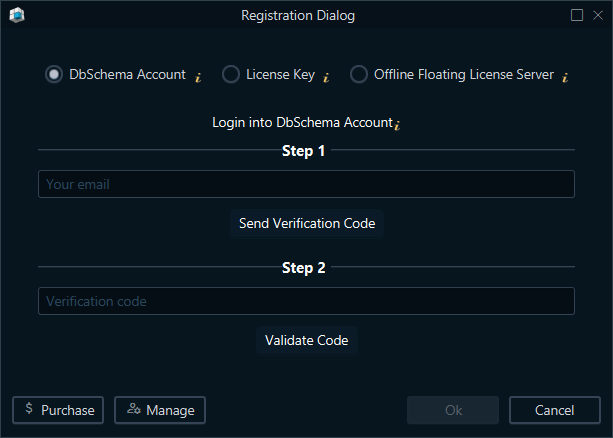Click the Registration Dialog title text
613x438 pixels.
click(298, 15)
